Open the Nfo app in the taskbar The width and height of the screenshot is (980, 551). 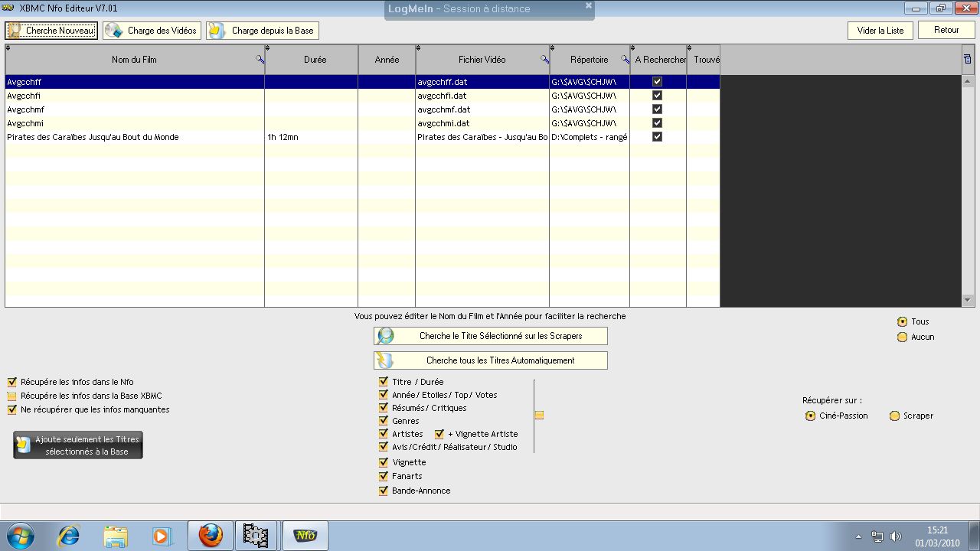(x=305, y=536)
